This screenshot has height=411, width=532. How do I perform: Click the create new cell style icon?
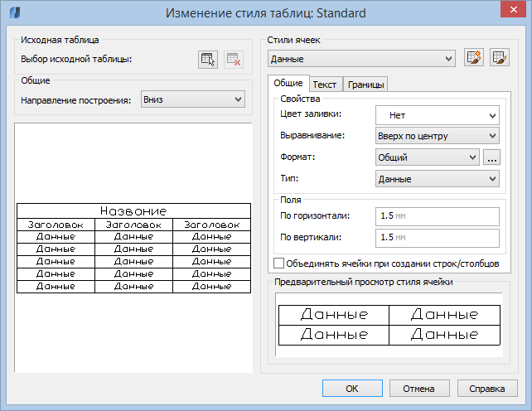[474, 58]
